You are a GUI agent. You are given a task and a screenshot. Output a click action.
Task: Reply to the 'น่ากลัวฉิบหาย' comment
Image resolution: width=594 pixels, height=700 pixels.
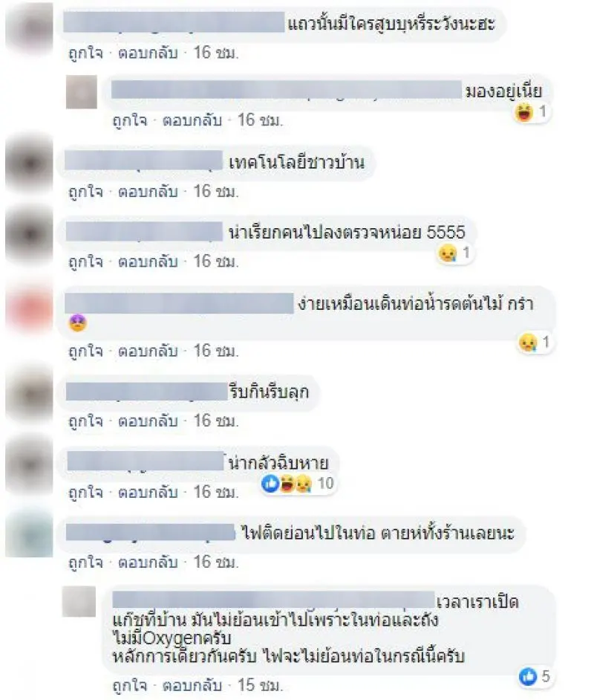pos(148,492)
